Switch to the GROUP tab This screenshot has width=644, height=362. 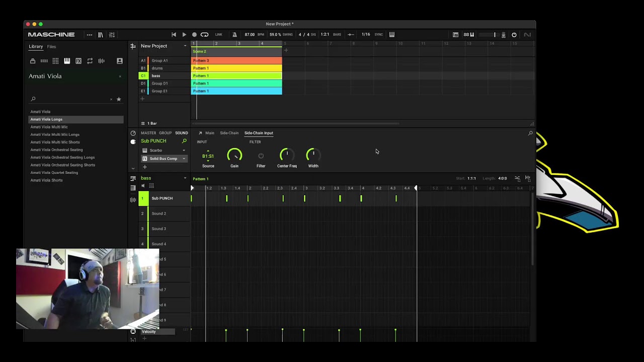tap(166, 133)
